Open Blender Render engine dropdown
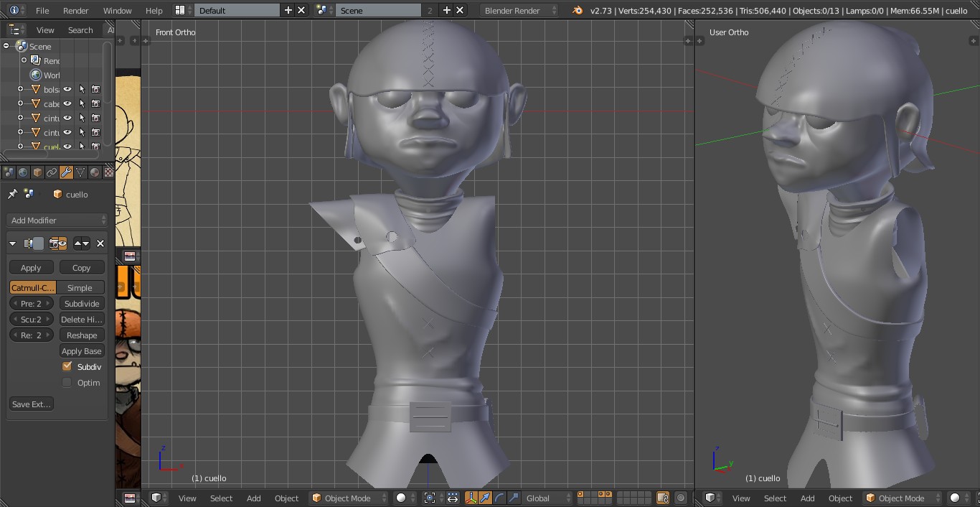 [519, 10]
